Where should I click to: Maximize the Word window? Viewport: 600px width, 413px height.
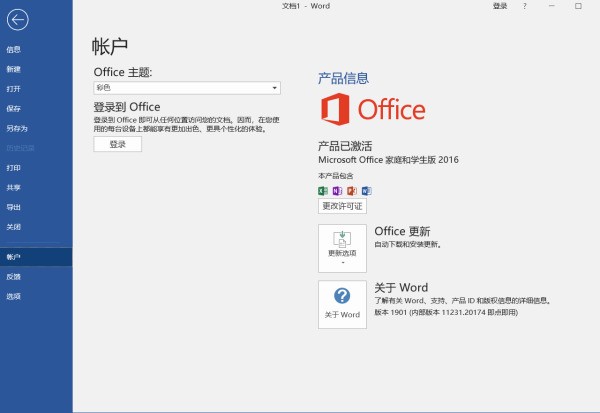[x=578, y=6]
